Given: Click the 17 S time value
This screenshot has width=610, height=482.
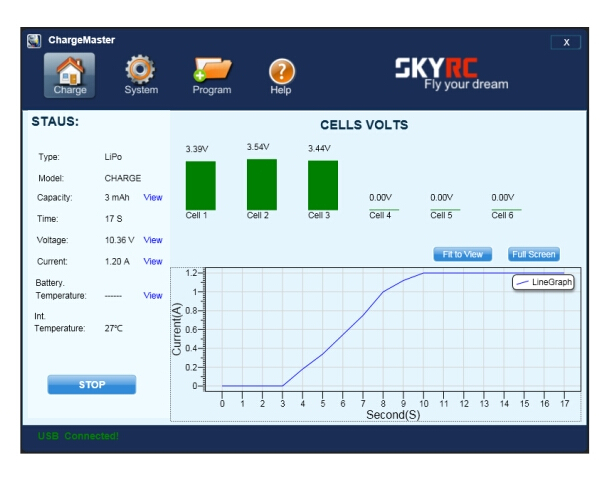Looking at the screenshot, I should click(113, 219).
